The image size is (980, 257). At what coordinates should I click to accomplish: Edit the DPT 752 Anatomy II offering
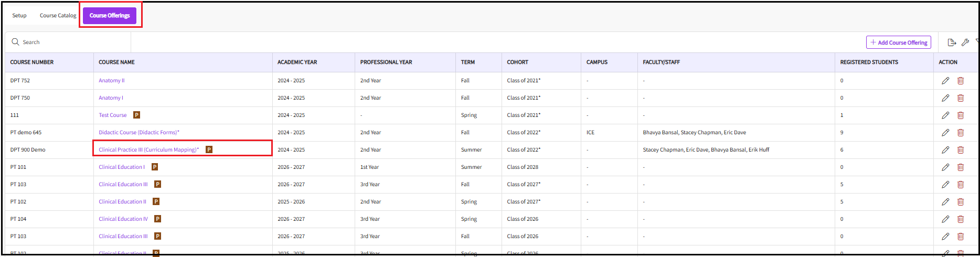(x=945, y=81)
